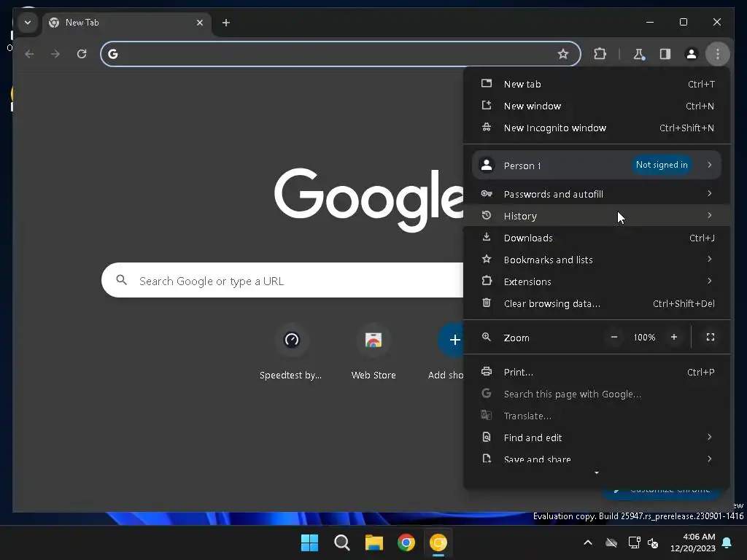The width and height of the screenshot is (747, 560).
Task: Click the magnifier icon in Google search box
Action: (122, 280)
